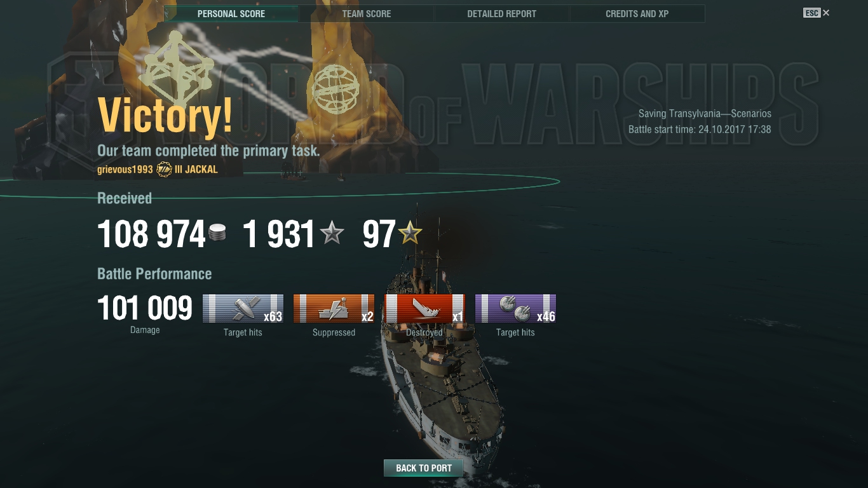Click the player name grievous1993
The height and width of the screenshot is (488, 868).
[x=125, y=170]
